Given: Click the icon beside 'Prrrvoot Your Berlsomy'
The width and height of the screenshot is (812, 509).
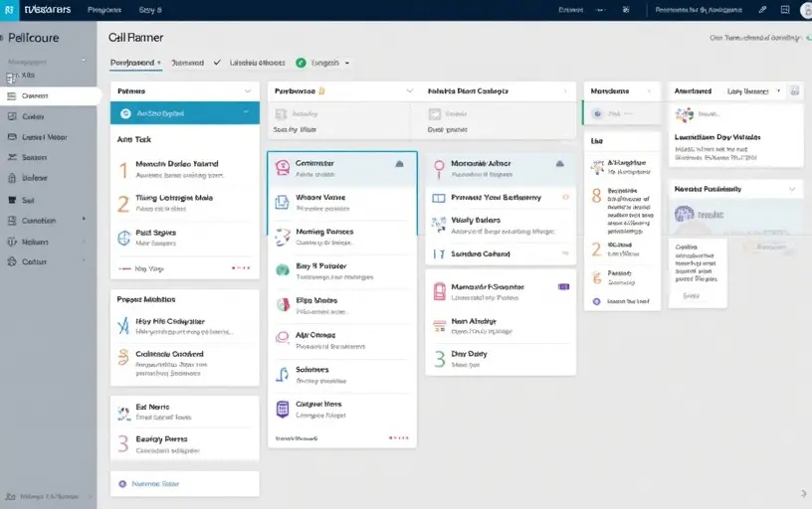Looking at the screenshot, I should pos(439,198).
